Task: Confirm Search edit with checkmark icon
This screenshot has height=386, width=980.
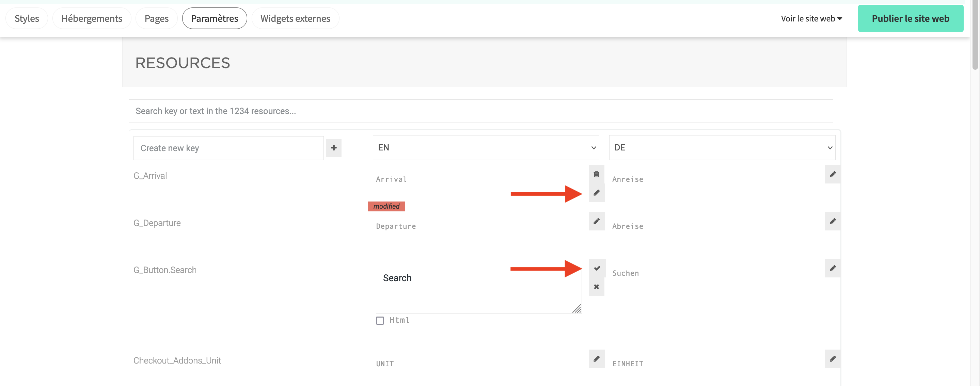Action: coord(597,268)
